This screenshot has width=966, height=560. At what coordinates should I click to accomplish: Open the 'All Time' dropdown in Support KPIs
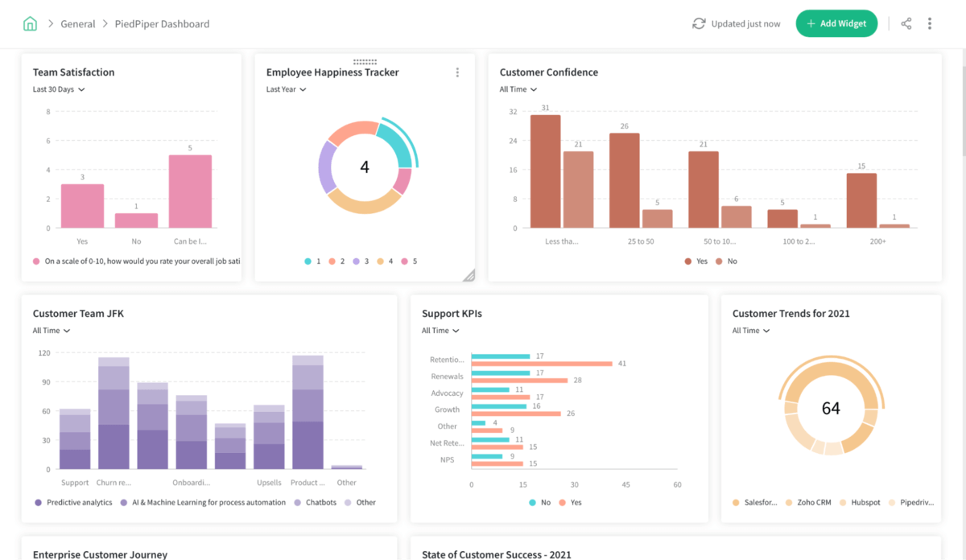(x=440, y=330)
